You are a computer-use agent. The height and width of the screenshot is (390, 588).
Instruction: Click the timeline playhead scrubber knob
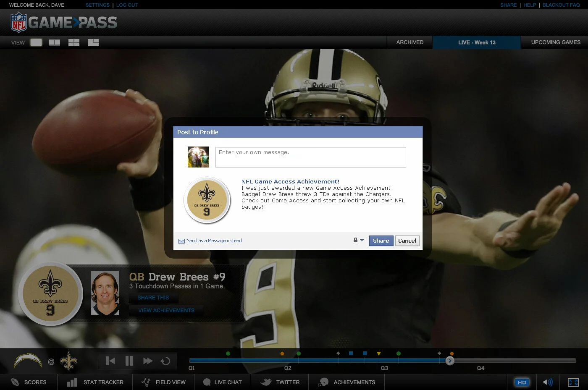tap(450, 361)
